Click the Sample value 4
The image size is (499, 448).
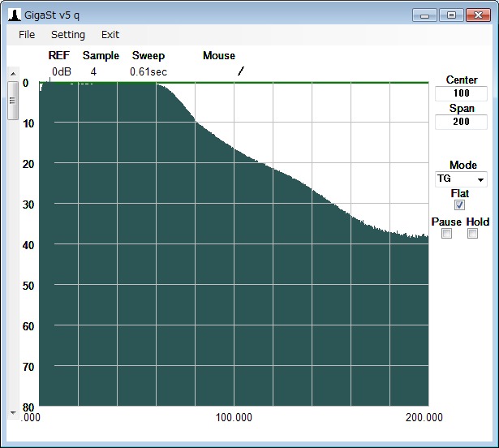(x=93, y=71)
